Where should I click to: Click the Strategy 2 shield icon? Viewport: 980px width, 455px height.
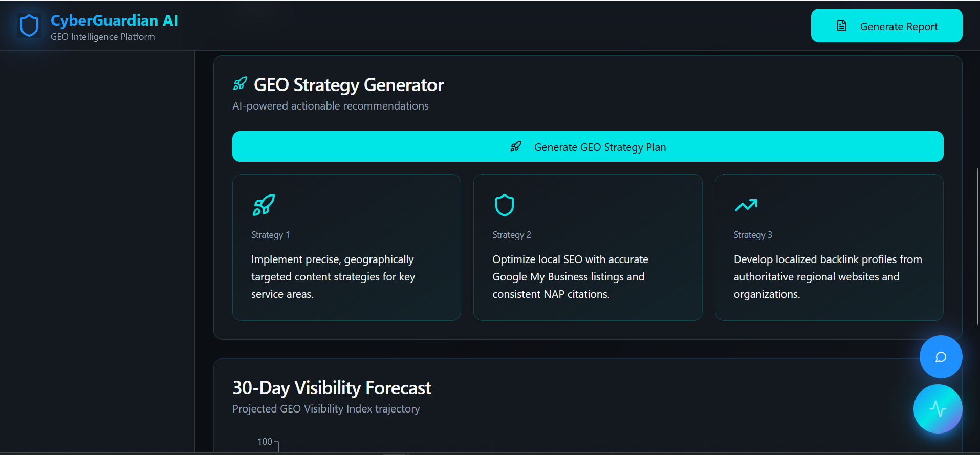tap(505, 205)
